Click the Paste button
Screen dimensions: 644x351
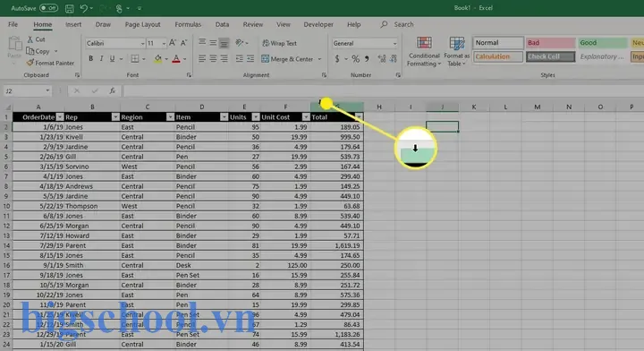pyautogui.click(x=14, y=47)
